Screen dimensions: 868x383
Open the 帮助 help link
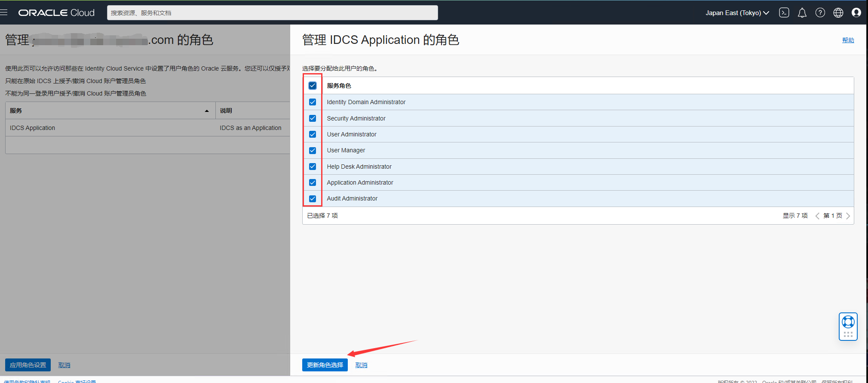pyautogui.click(x=848, y=40)
